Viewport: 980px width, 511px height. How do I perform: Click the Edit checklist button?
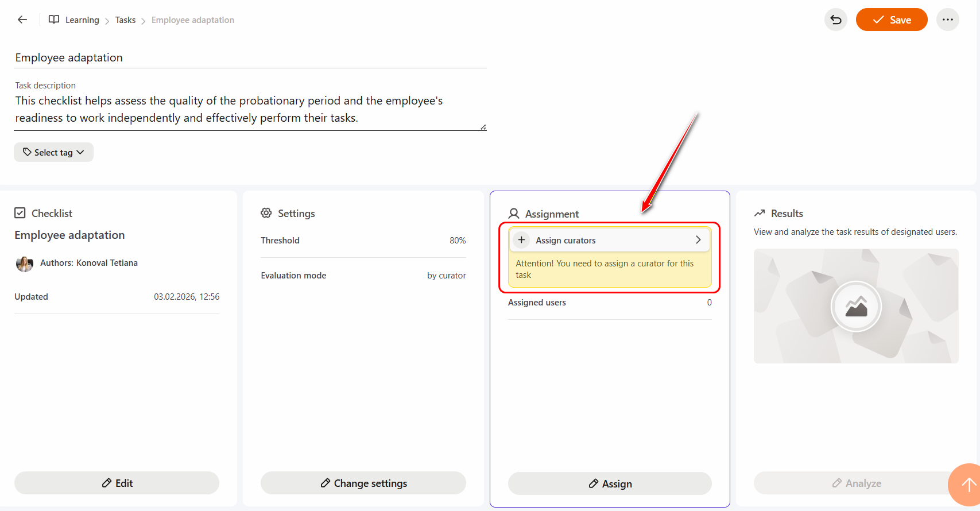pyautogui.click(x=117, y=483)
